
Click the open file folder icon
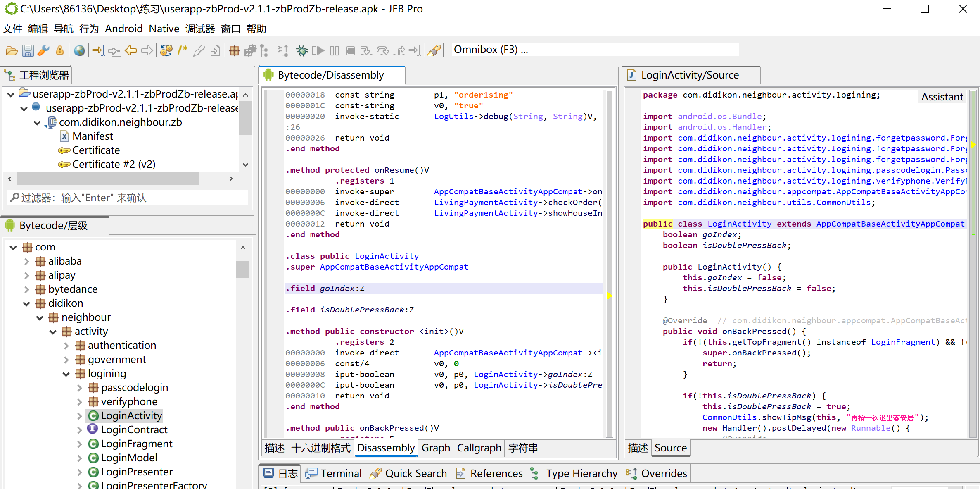click(12, 50)
